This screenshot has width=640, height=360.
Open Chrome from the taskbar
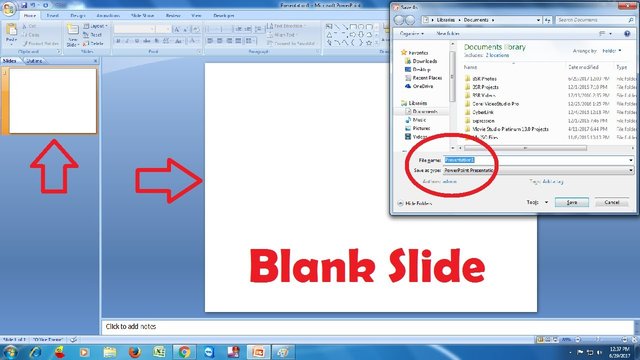pos(184,351)
